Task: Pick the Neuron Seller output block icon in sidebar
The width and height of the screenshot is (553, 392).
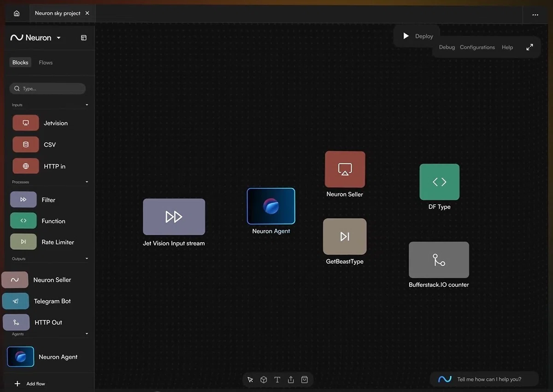Action: (x=15, y=280)
